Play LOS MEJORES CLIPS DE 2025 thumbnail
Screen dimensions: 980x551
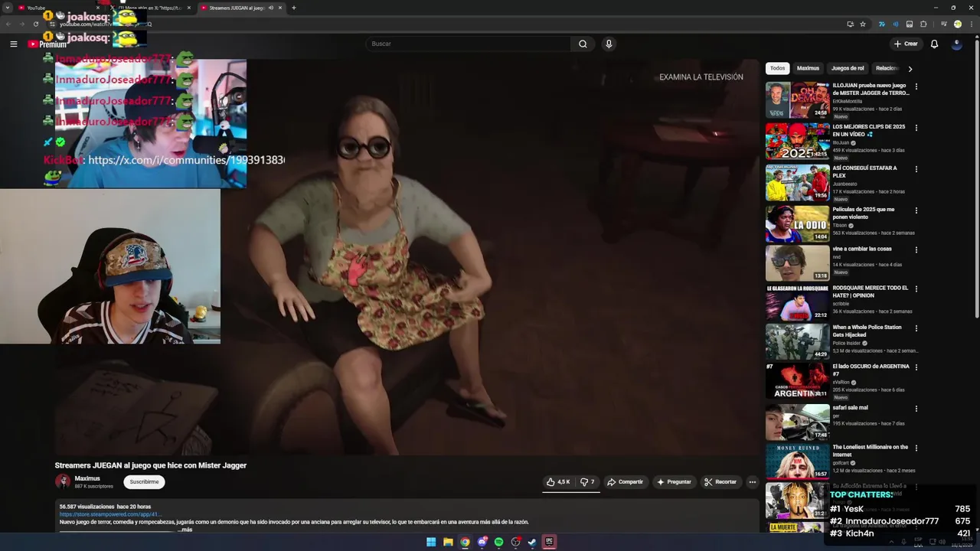[797, 141]
